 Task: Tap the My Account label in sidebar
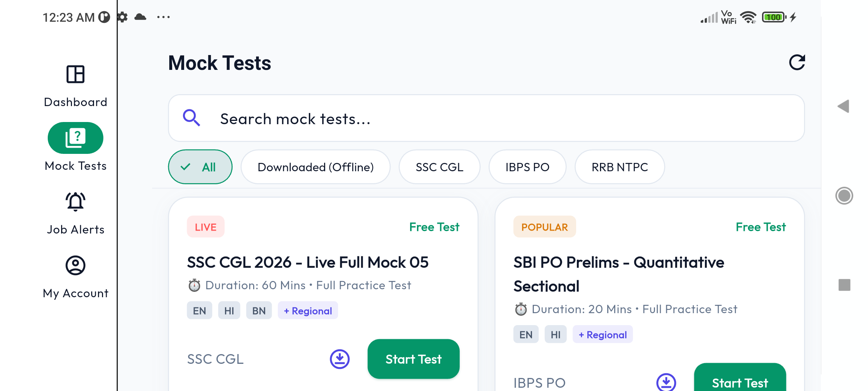75,293
